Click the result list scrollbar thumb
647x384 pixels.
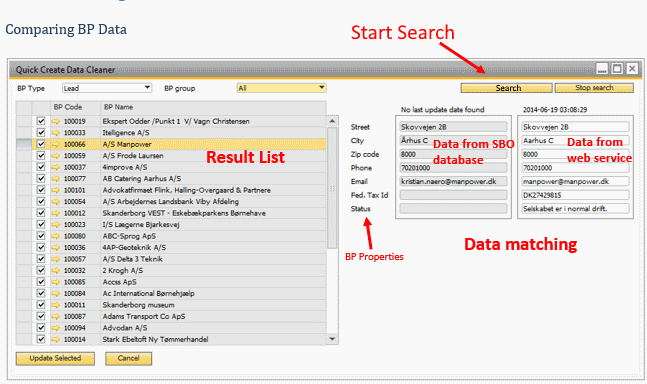click(x=332, y=188)
